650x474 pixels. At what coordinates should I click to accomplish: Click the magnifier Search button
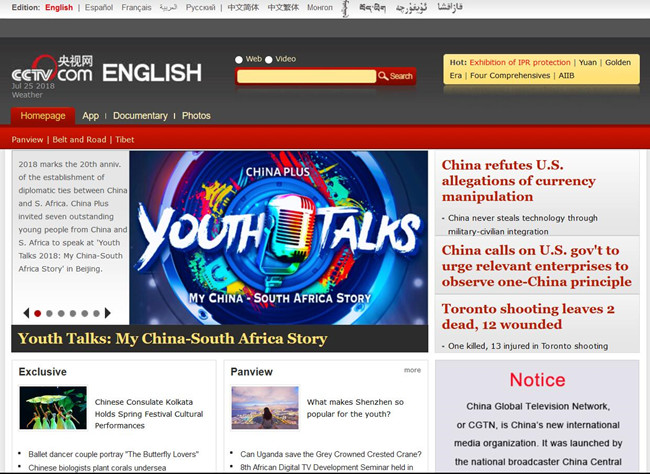(x=396, y=76)
